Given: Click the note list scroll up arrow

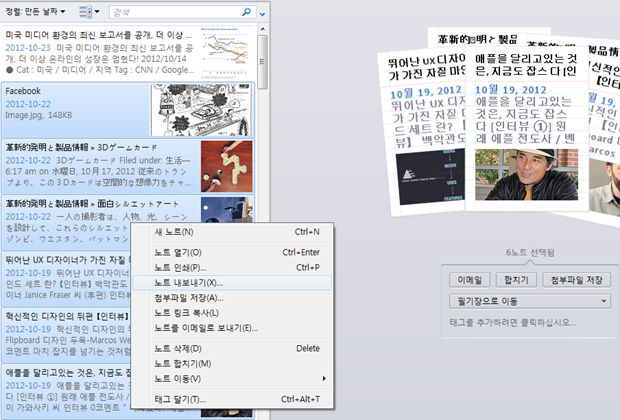Looking at the screenshot, I should [x=262, y=32].
